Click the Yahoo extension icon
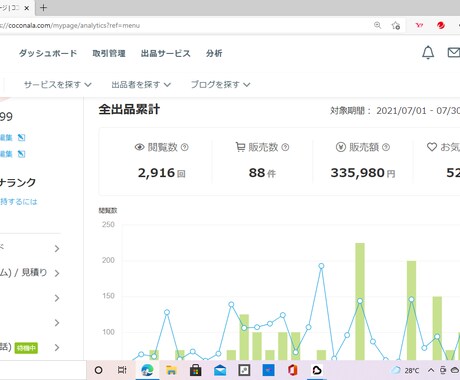Viewport: 460px width, 380px height. click(x=419, y=25)
